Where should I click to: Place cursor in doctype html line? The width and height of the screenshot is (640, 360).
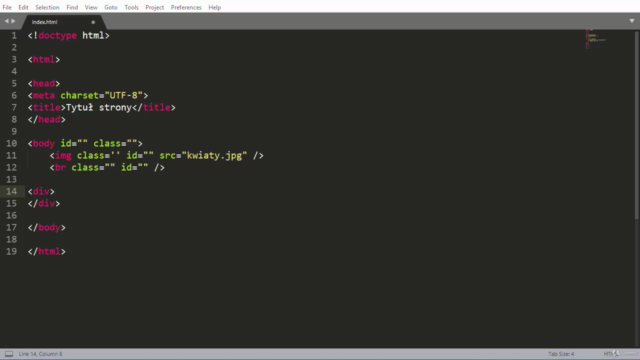tap(69, 36)
